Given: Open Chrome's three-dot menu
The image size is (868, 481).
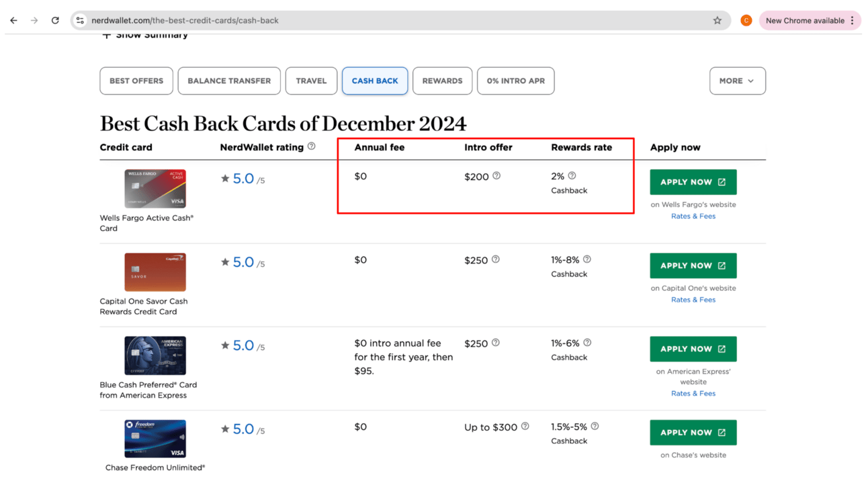Looking at the screenshot, I should [852, 21].
